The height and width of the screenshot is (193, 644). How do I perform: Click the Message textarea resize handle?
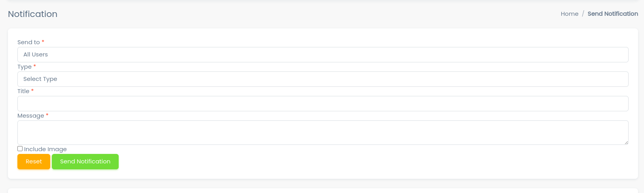coord(626,142)
